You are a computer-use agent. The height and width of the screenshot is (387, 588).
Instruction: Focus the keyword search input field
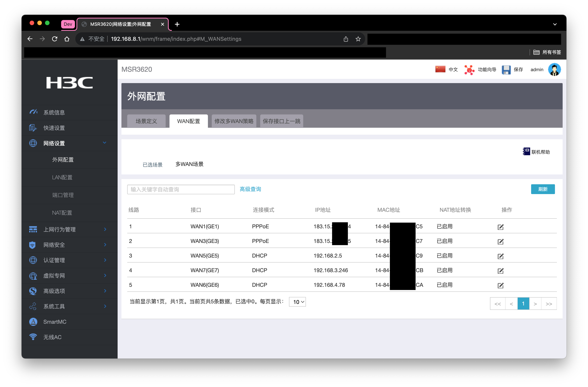tap(181, 189)
